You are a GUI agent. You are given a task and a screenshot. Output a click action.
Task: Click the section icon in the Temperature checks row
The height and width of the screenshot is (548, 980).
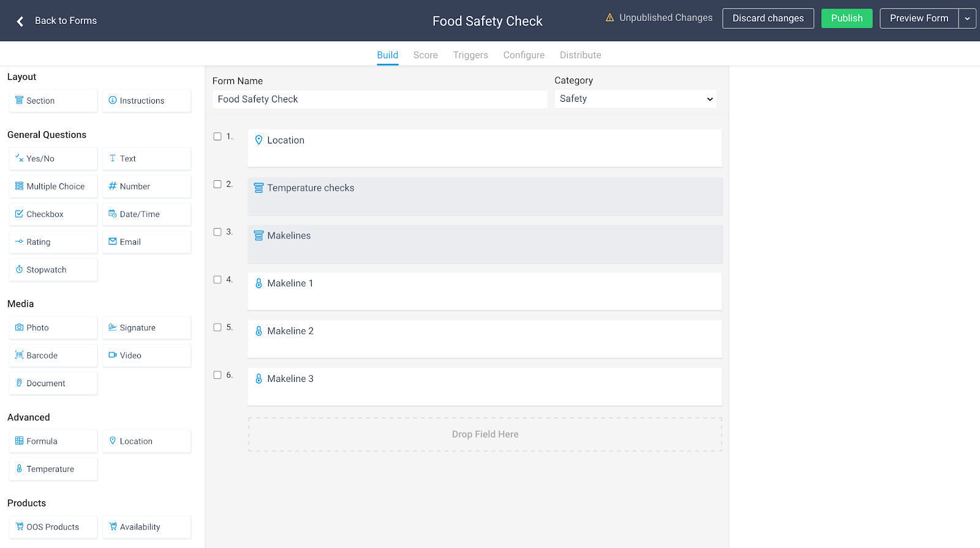click(258, 188)
